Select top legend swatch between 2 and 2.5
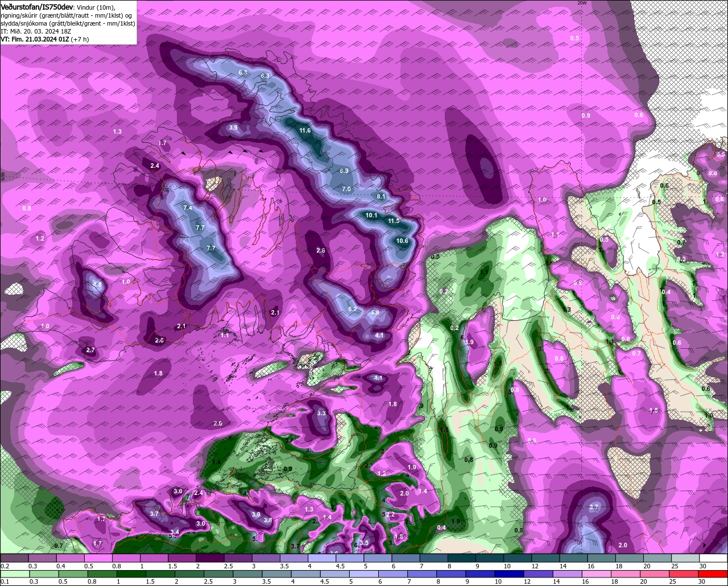 210,558
